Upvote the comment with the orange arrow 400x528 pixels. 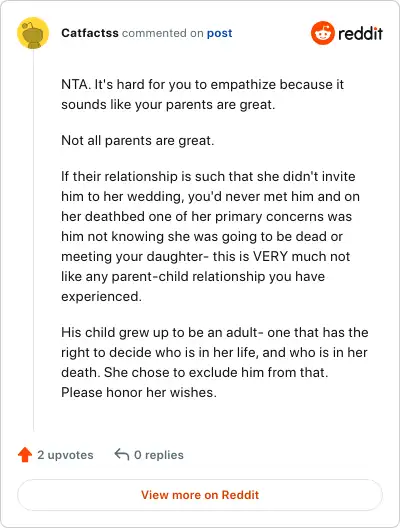click(x=25, y=455)
